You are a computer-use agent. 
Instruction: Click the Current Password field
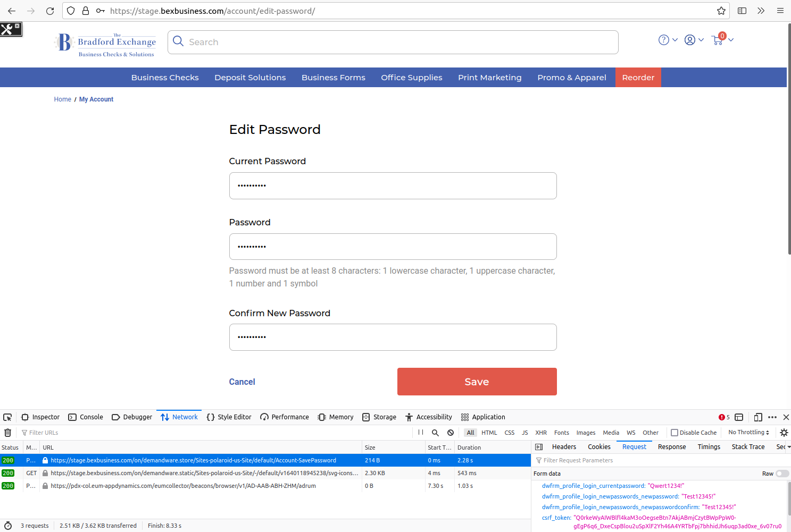tap(393, 185)
